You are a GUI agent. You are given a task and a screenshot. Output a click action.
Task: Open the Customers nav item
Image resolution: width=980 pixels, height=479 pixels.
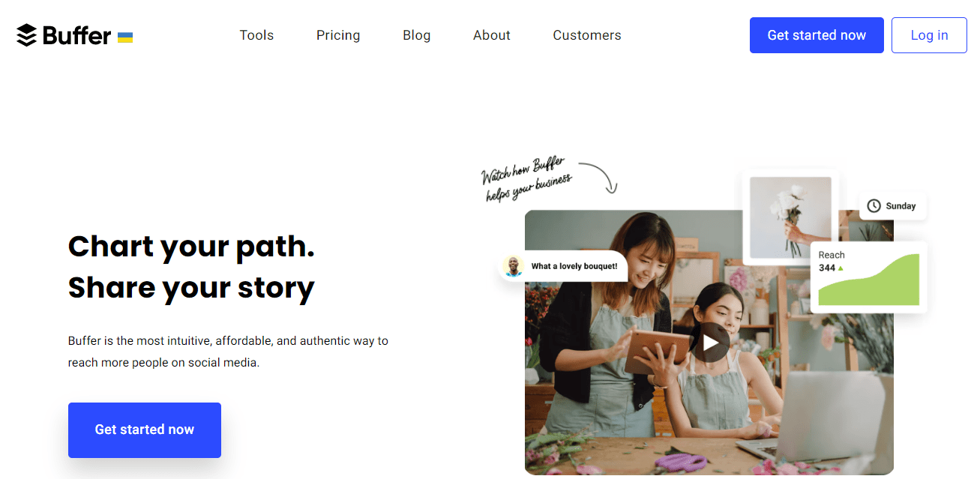click(587, 35)
